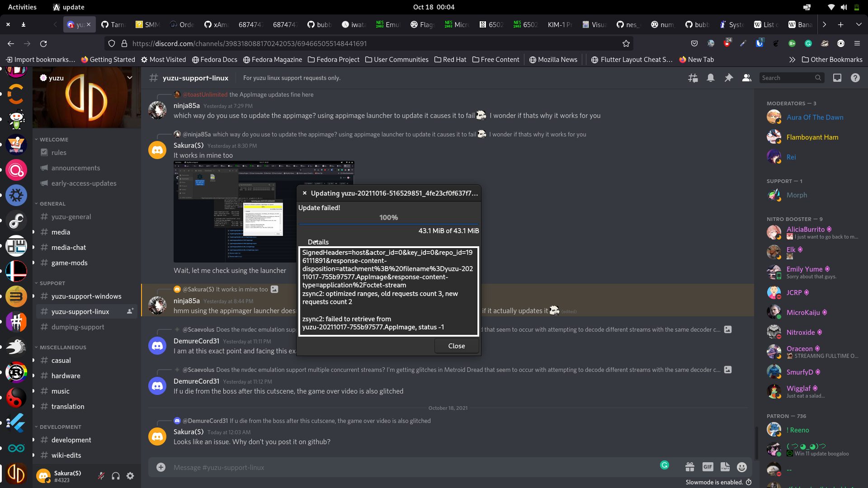Open the Nitro gift picker
This screenshot has width=868, height=488.
(x=689, y=467)
